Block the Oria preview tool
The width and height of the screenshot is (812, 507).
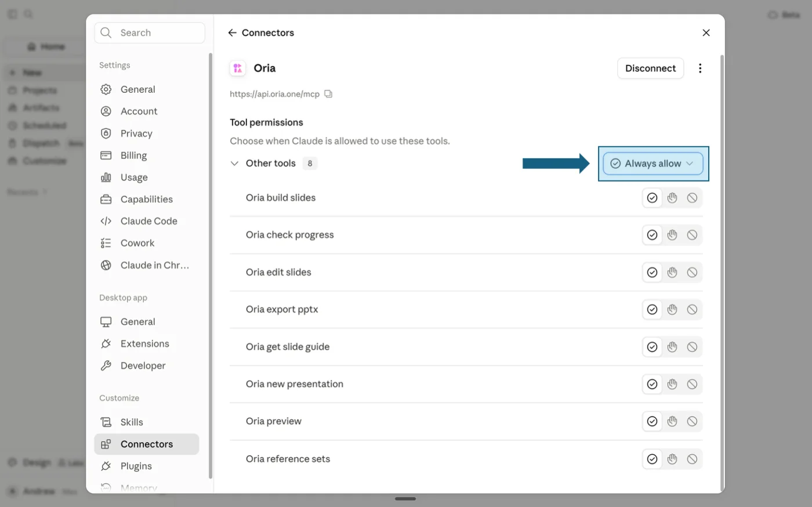(692, 422)
